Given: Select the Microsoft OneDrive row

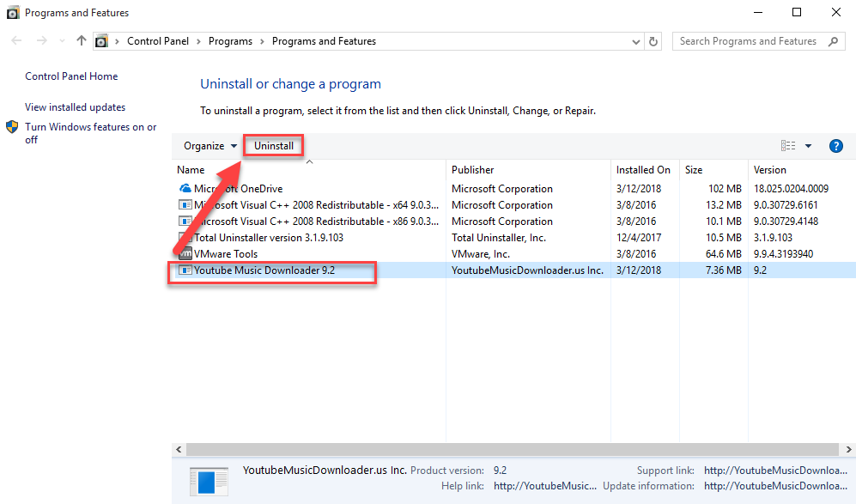Looking at the screenshot, I should tap(513, 188).
